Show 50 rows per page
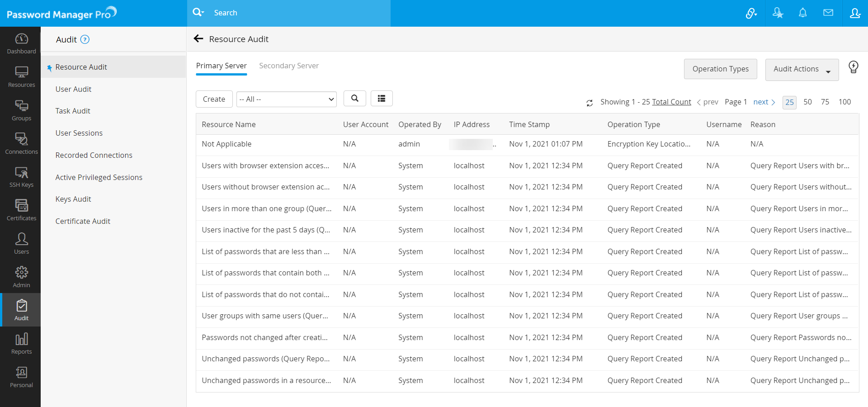Screen dimensions: 868x407 click(807, 102)
